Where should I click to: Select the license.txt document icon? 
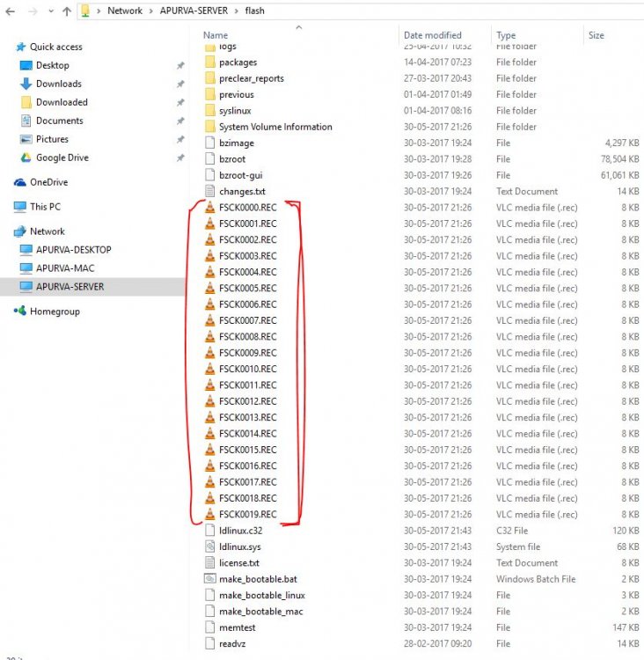pyautogui.click(x=210, y=563)
